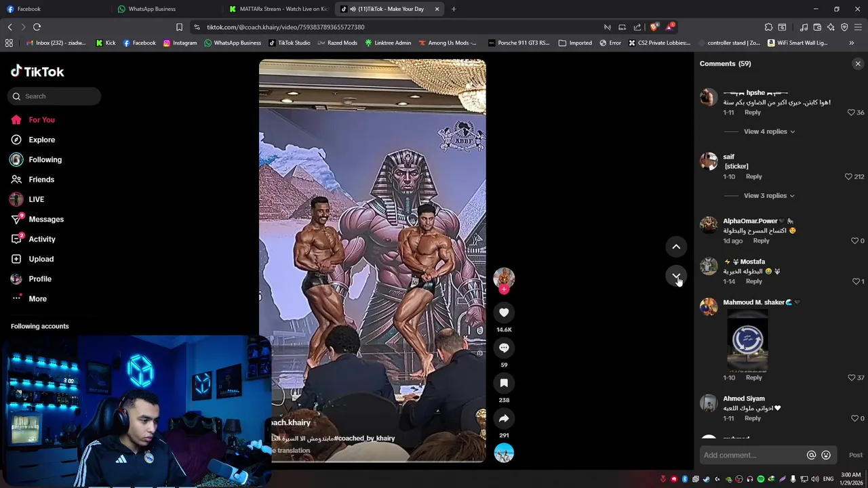This screenshot has height=488, width=868.
Task: Follow the creator with the plus badge
Action: coord(504,289)
